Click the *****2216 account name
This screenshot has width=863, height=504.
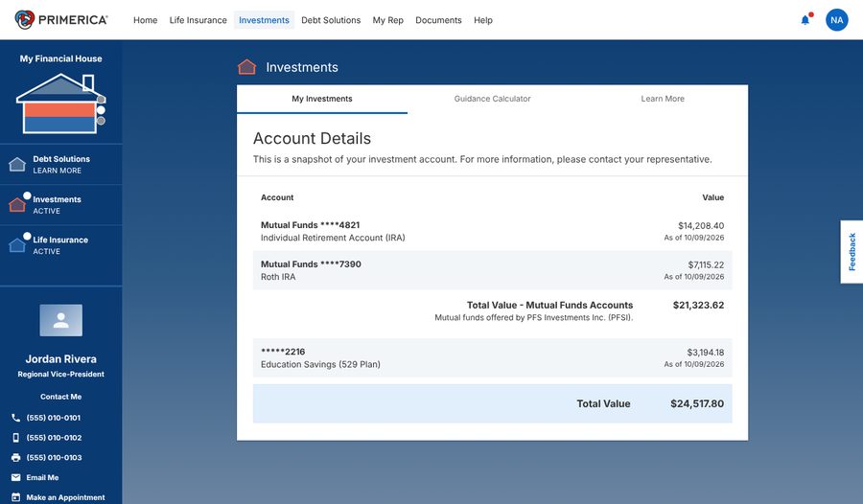click(x=283, y=352)
